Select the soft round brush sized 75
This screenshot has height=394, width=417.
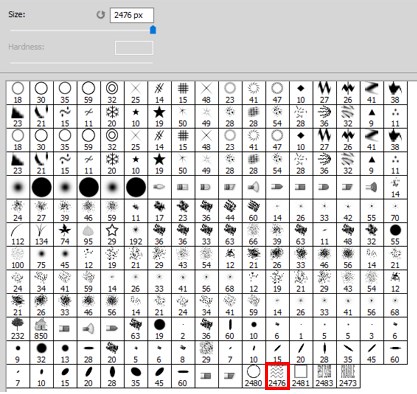pos(41,258)
